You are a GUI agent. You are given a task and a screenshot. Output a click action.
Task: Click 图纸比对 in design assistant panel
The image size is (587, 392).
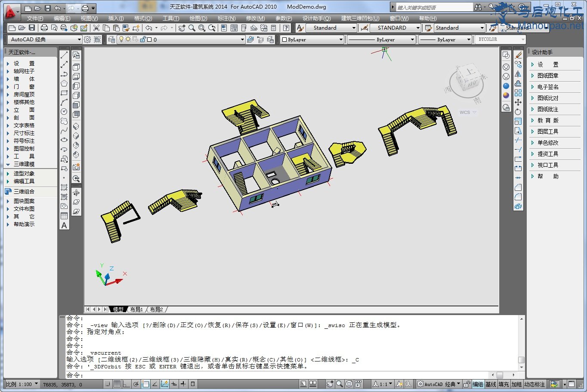(x=548, y=98)
